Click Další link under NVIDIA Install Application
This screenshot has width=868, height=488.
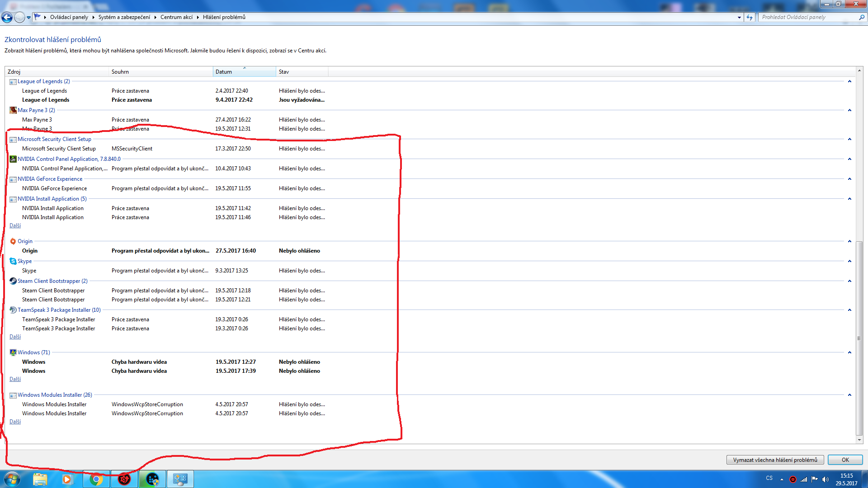click(x=15, y=225)
